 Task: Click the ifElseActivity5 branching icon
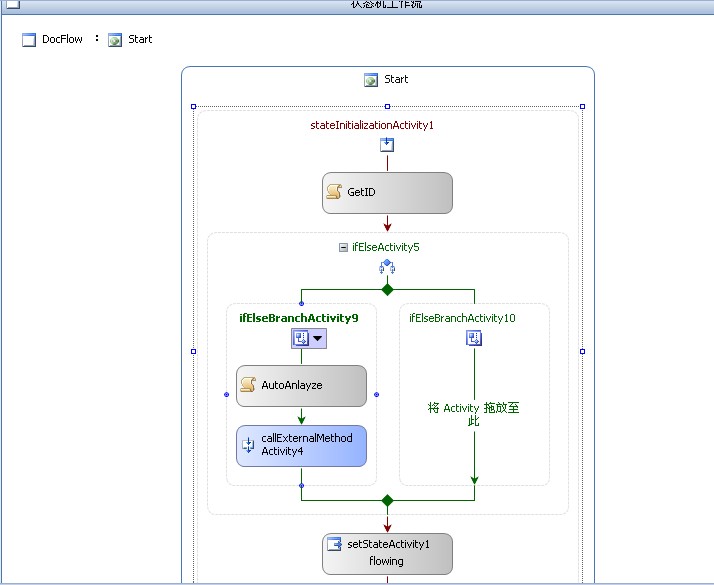[387, 267]
